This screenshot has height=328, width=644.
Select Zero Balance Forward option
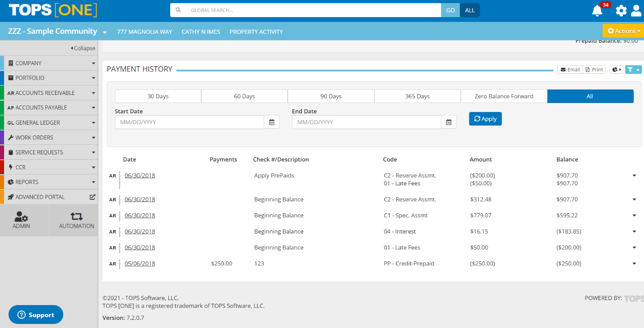[503, 96]
